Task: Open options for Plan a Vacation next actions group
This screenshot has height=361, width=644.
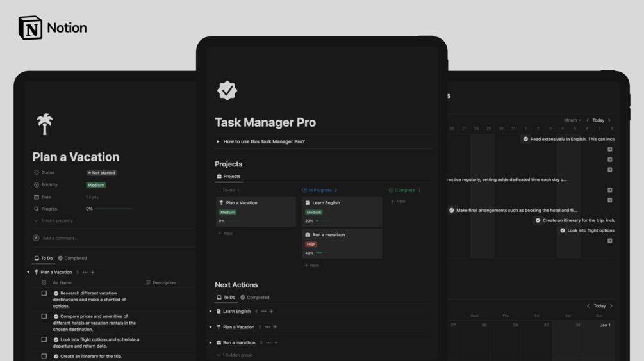Action: 267,327
